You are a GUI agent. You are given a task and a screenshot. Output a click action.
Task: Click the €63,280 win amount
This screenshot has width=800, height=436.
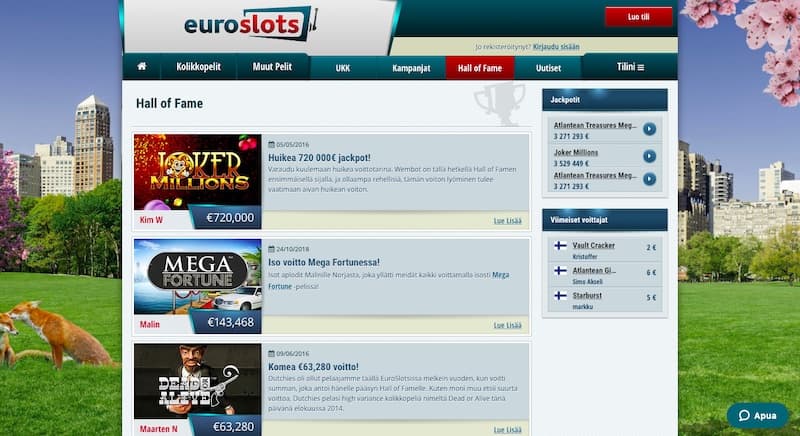[x=233, y=427]
